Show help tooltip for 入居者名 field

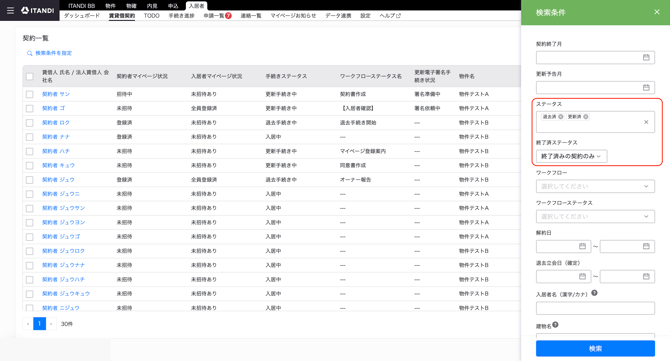click(x=594, y=293)
